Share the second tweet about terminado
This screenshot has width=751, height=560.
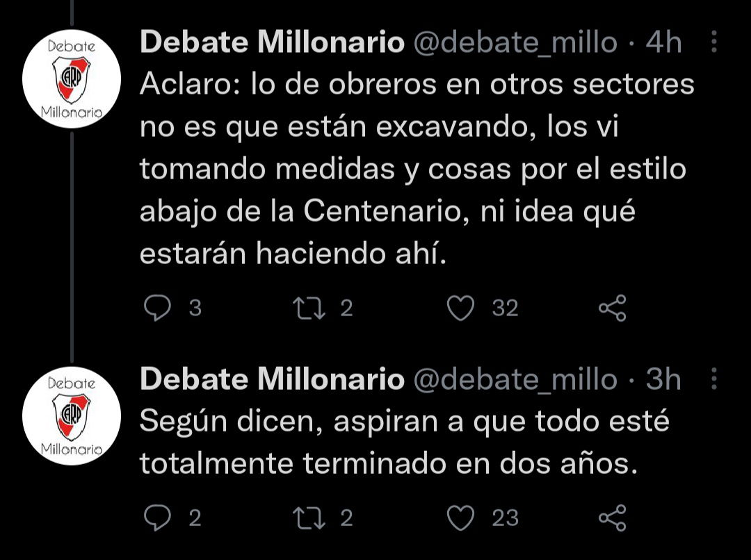tap(613, 518)
